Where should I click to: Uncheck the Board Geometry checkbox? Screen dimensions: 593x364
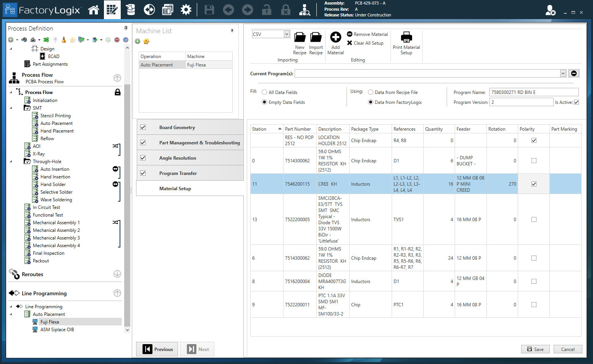click(x=143, y=127)
